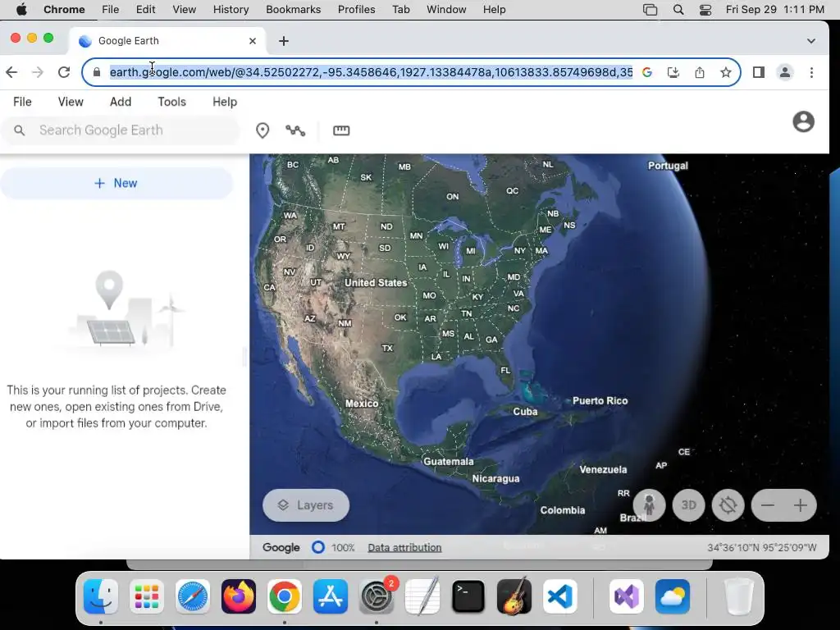Click the compass reset orientation button

tap(728, 505)
